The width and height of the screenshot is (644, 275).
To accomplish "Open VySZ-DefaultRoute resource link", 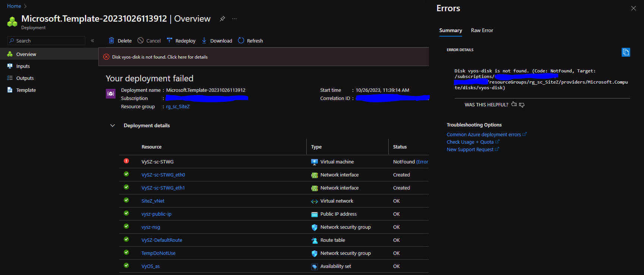I will click(162, 240).
